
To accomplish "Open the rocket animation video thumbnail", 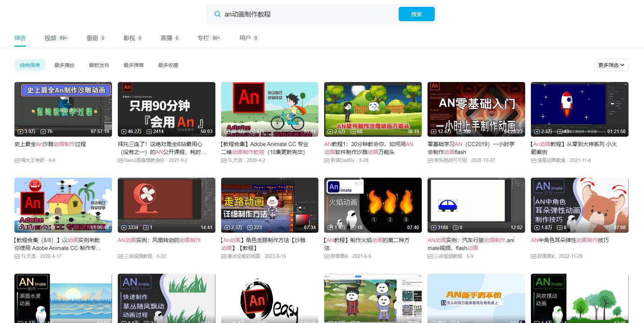I will pyautogui.click(x=580, y=109).
